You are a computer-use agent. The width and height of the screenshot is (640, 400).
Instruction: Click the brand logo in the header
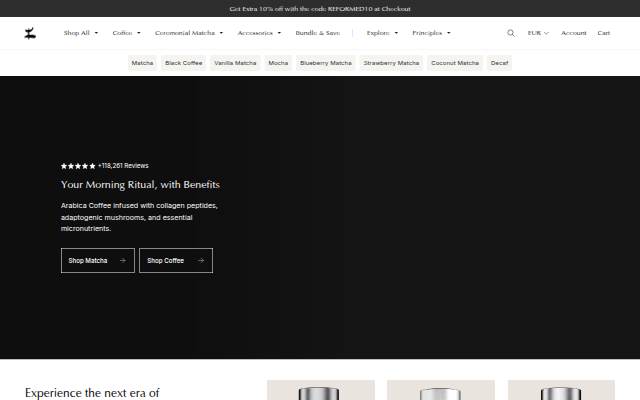tap(30, 33)
